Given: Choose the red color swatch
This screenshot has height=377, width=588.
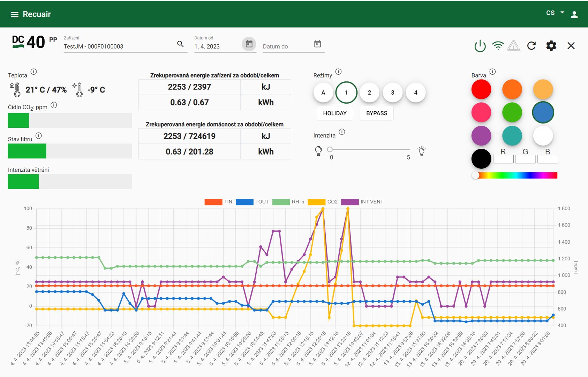Looking at the screenshot, I should tap(481, 89).
